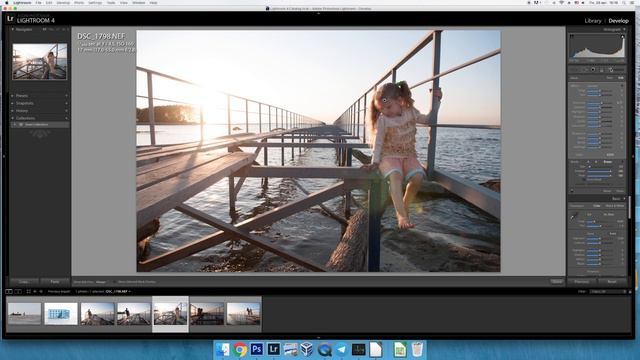
Task: Adjust the brush Feather slider
Action: pos(599,171)
